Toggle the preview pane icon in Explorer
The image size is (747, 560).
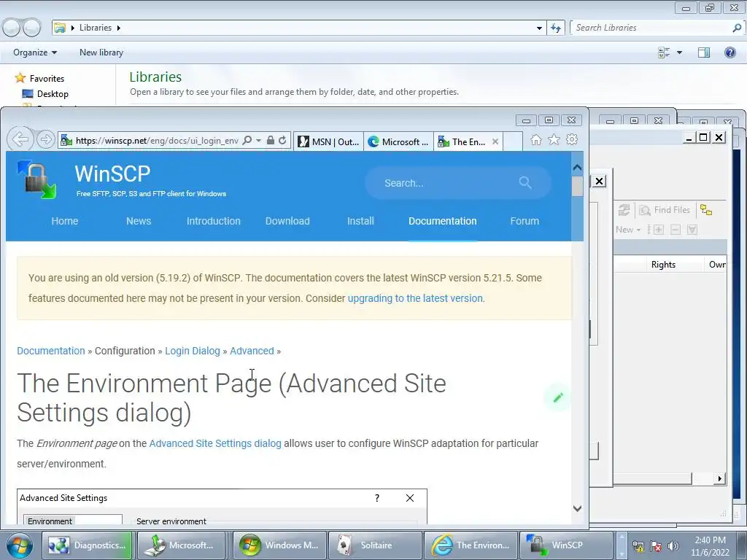[704, 52]
